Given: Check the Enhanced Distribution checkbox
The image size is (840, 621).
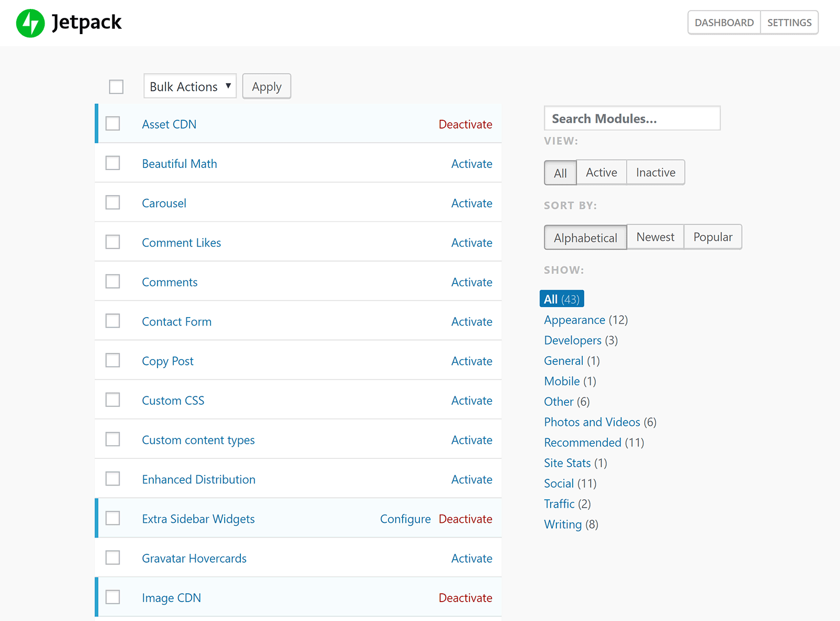Looking at the screenshot, I should point(113,479).
